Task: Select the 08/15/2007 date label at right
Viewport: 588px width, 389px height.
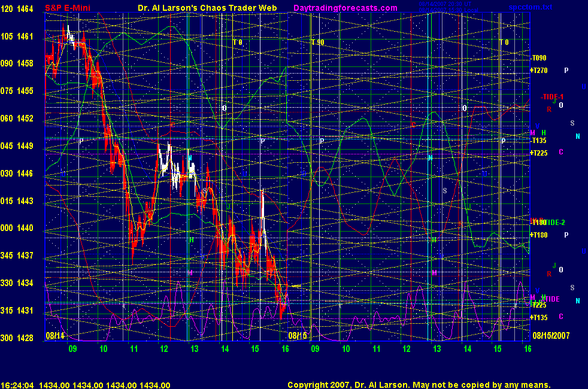Action: tap(551, 335)
